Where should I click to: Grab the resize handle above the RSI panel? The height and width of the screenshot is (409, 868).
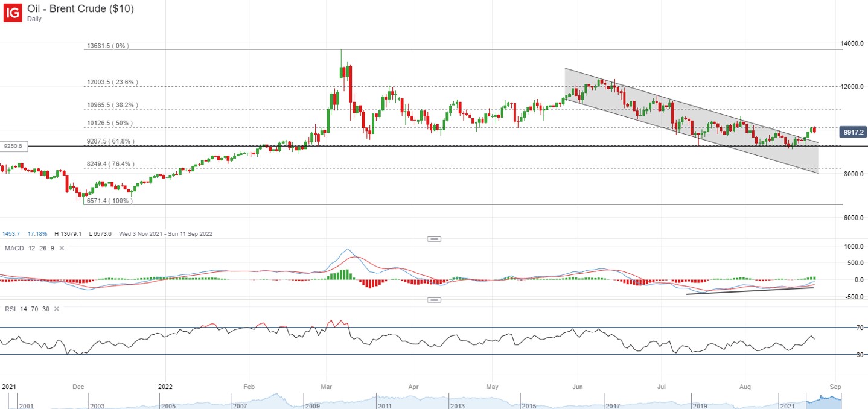[x=434, y=300]
